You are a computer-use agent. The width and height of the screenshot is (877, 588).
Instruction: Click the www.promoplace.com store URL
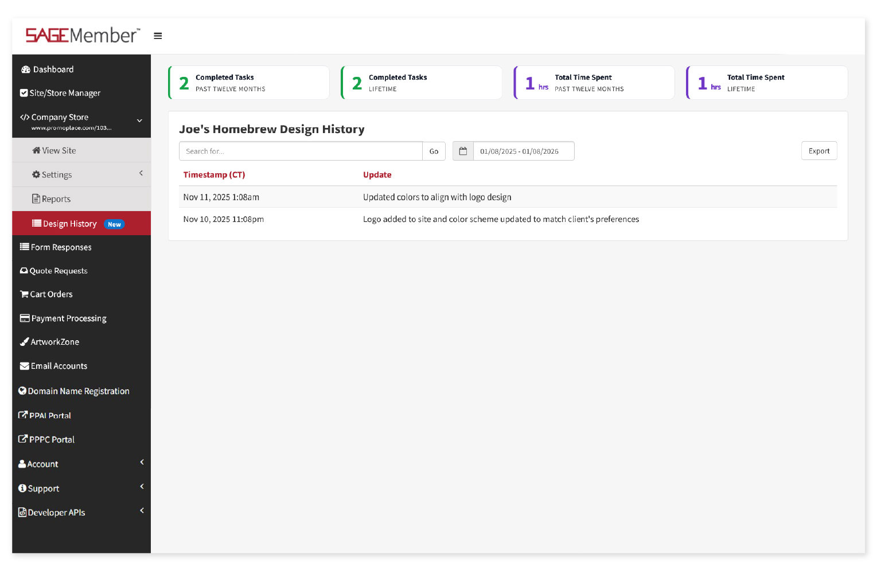click(x=71, y=128)
